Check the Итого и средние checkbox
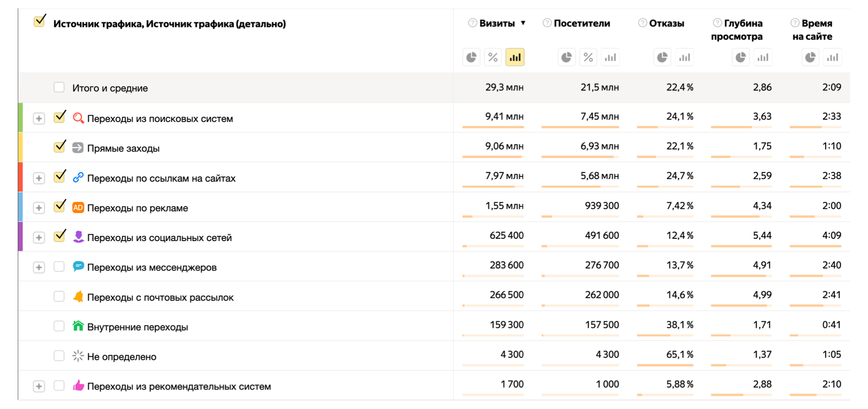This screenshot has width=868, height=409. pyautogui.click(x=59, y=87)
